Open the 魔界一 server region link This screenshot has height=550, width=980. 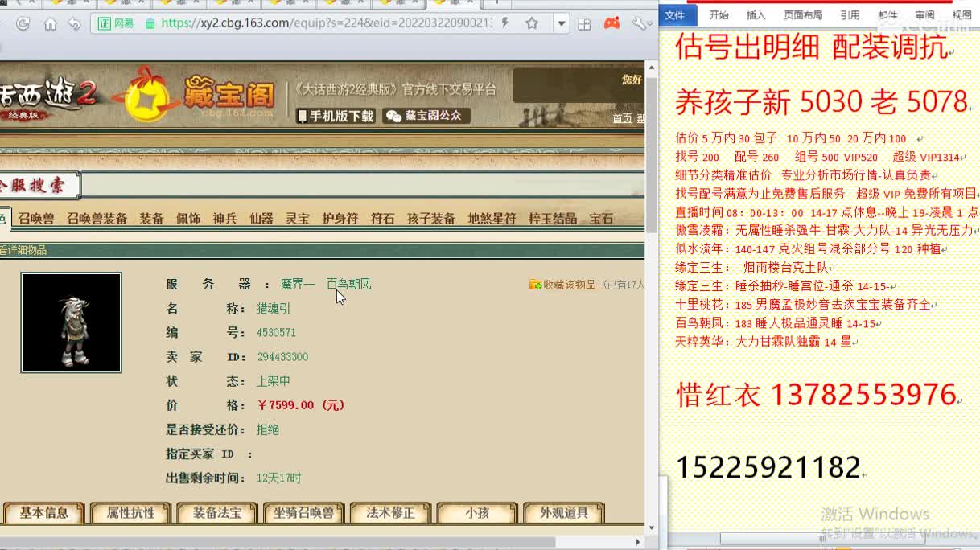point(298,284)
